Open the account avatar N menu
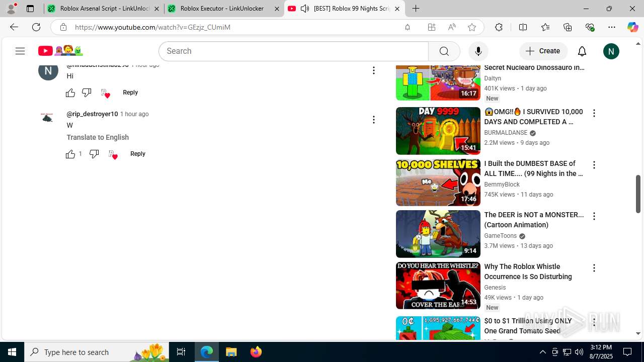The image size is (644, 362). pyautogui.click(x=611, y=51)
